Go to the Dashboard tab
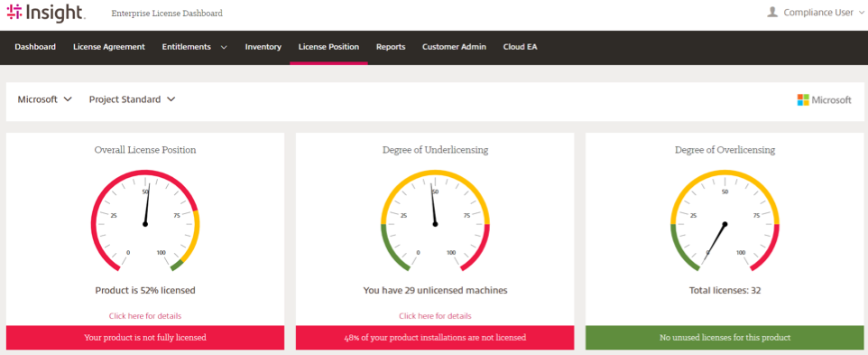The image size is (868, 355). [35, 47]
